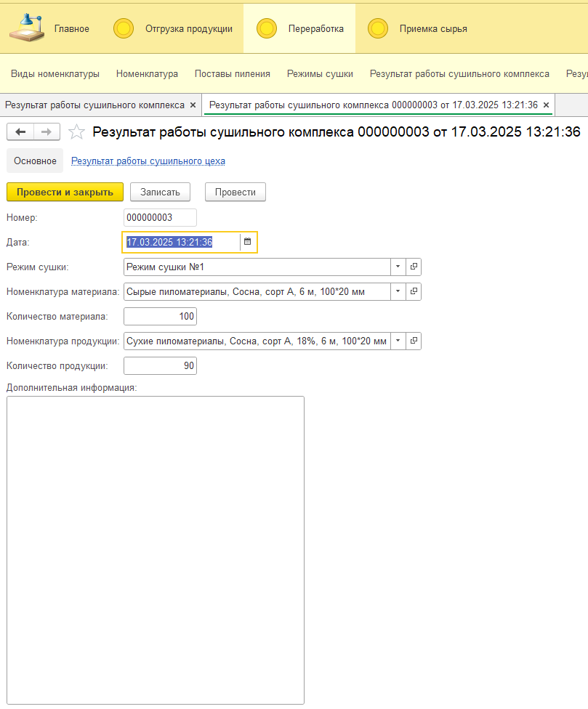Click the Главное desk lamp icon
The height and width of the screenshot is (709, 588).
[x=26, y=28]
